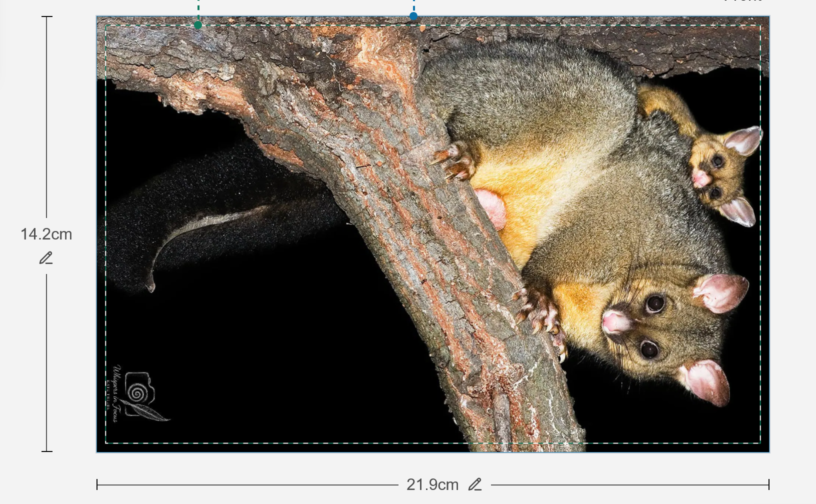
Task: Click the 21.9cm width dimension label
Action: [x=432, y=484]
